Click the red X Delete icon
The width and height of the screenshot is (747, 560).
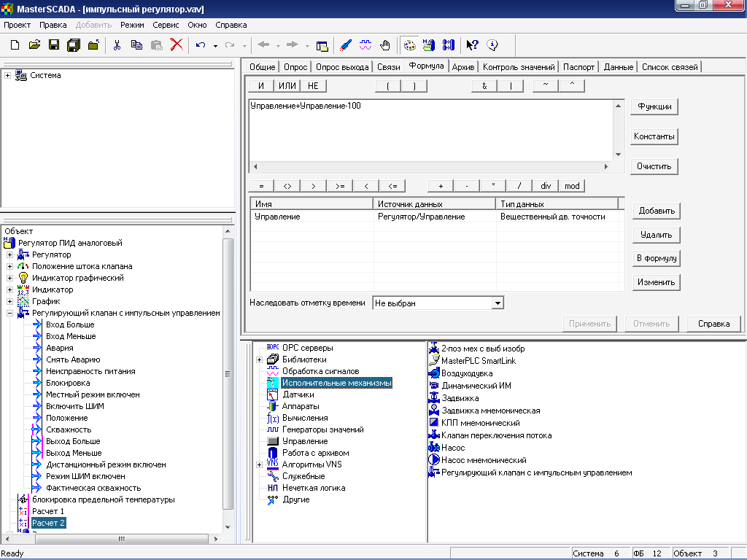click(177, 45)
